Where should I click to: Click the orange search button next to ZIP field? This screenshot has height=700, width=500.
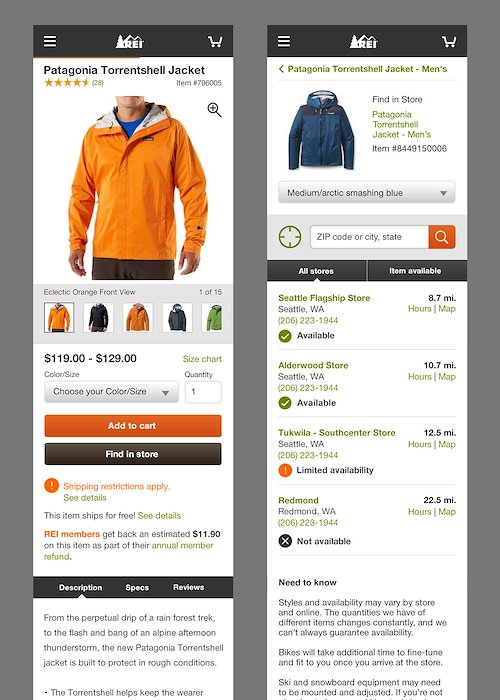click(x=442, y=237)
